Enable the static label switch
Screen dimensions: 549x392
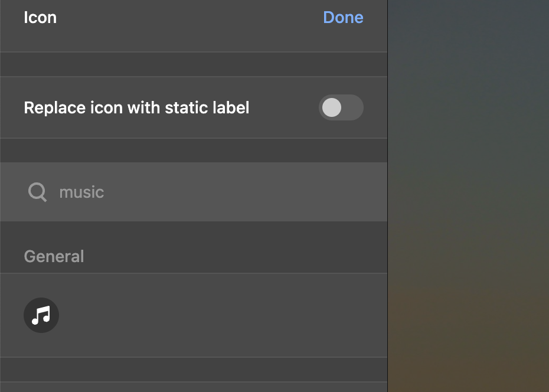(341, 107)
